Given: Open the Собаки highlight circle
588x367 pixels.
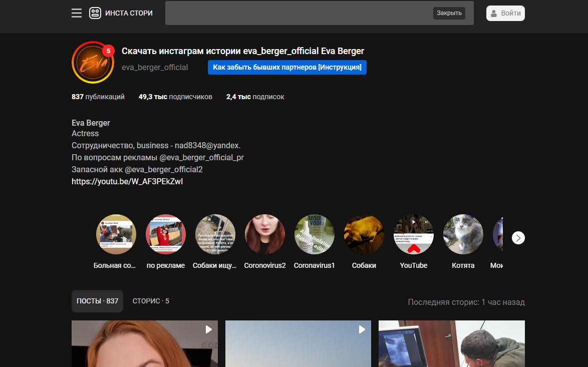Looking at the screenshot, I should [x=364, y=234].
